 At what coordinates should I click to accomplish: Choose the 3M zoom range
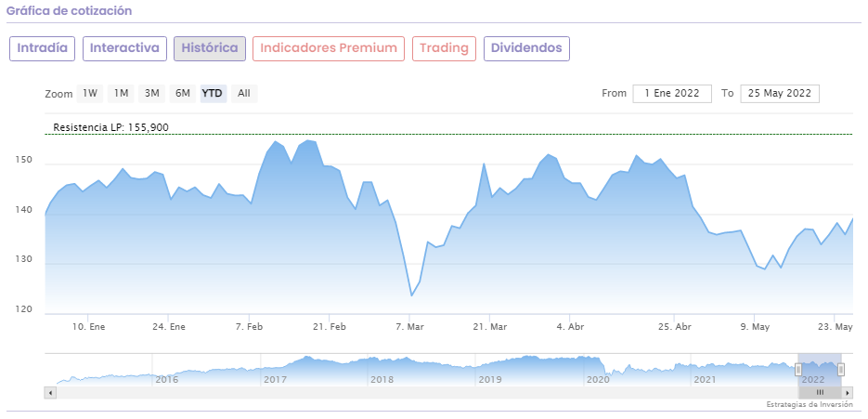coord(152,93)
